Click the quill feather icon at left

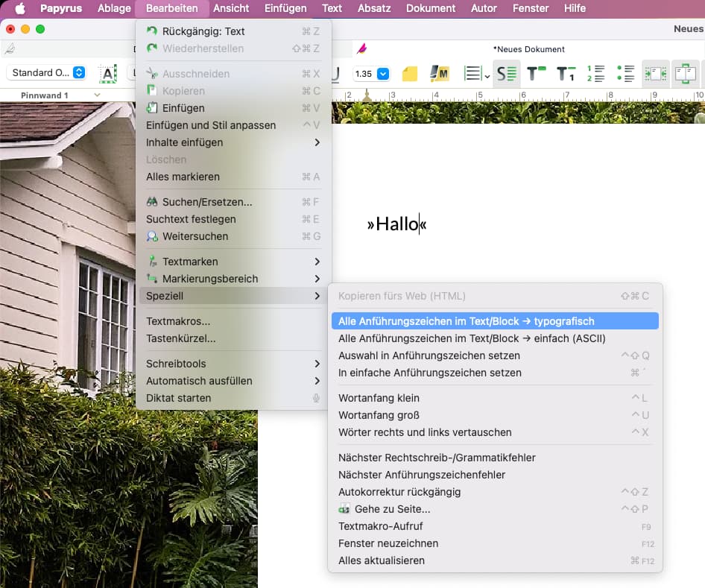pyautogui.click(x=10, y=48)
